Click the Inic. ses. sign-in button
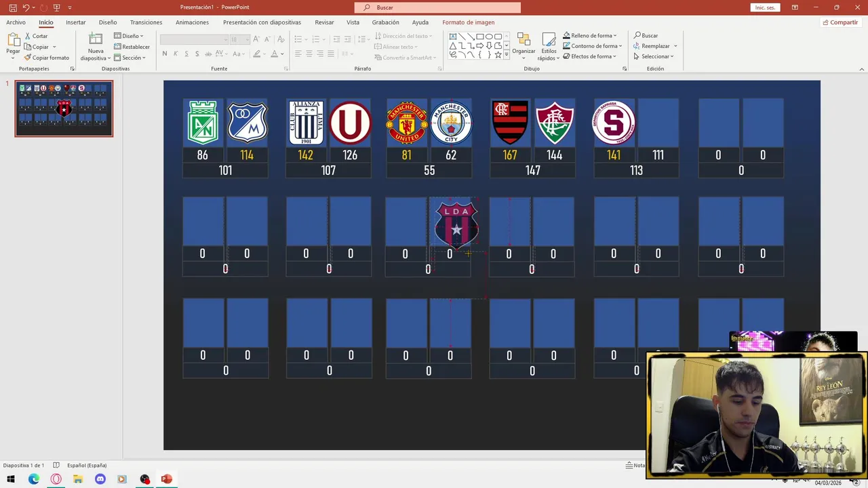 [x=765, y=7]
